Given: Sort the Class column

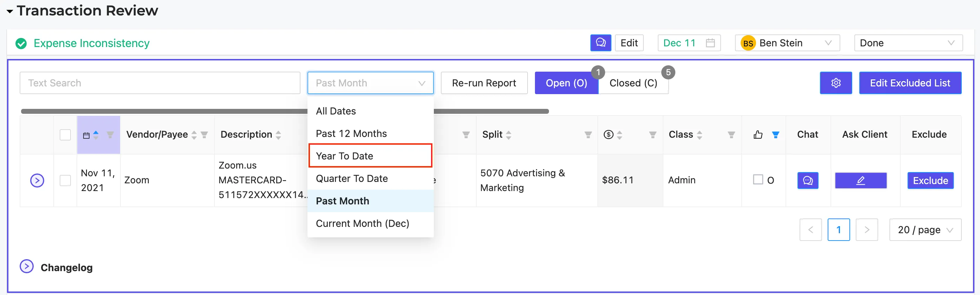Looking at the screenshot, I should click(x=699, y=135).
